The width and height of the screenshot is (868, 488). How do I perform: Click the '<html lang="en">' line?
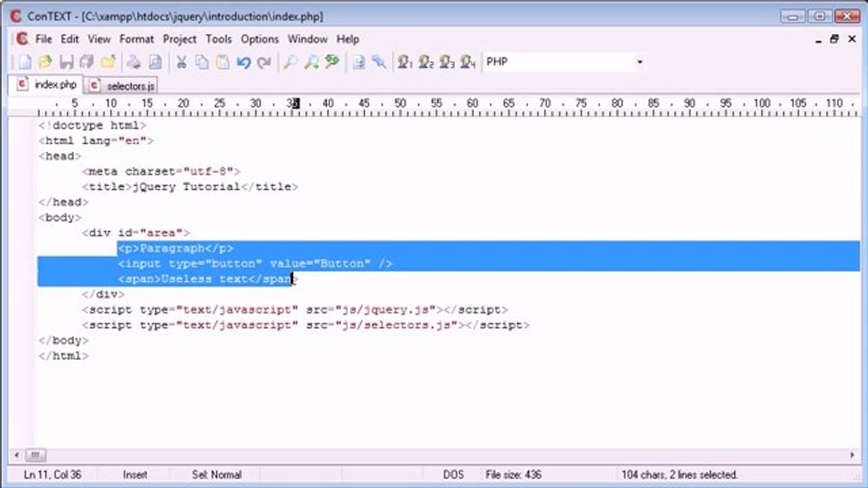point(96,141)
